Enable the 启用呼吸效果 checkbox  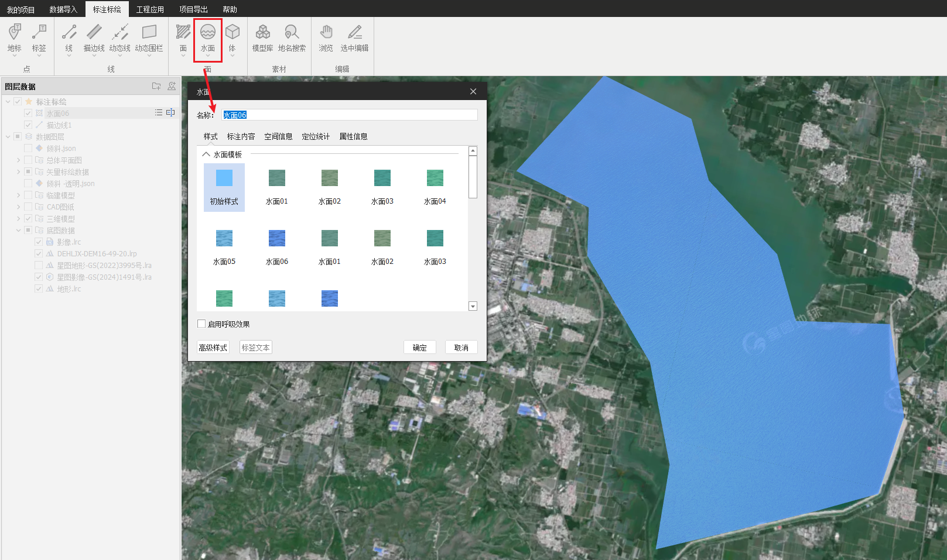click(202, 324)
